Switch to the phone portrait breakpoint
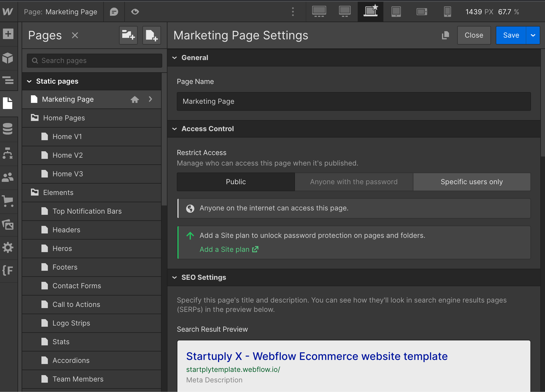 point(447,12)
